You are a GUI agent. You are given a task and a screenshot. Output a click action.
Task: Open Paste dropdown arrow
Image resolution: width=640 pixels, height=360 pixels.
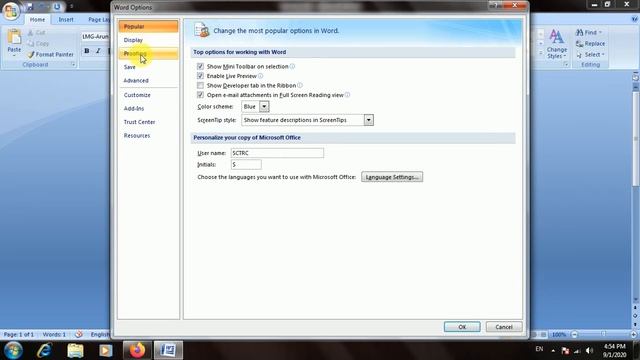[14, 55]
